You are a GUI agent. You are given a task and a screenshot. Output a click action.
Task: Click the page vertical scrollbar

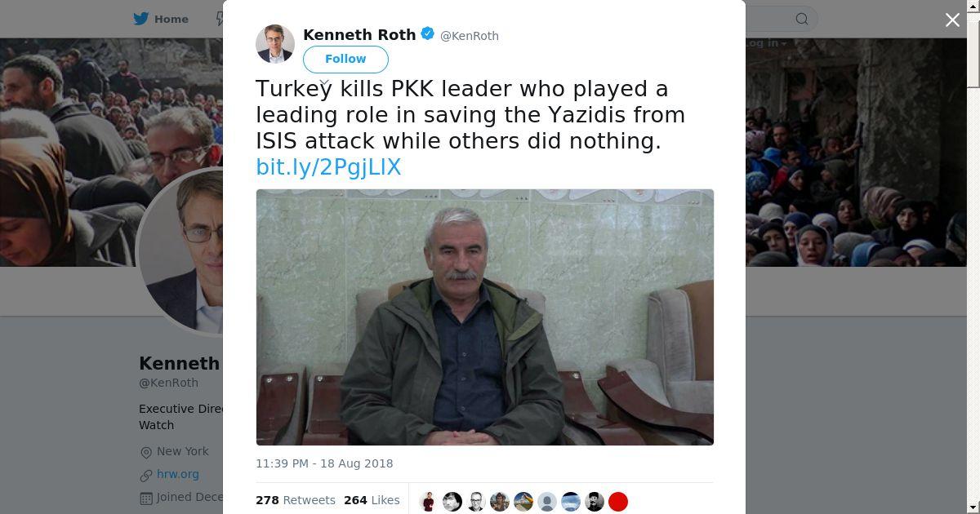pos(973,257)
